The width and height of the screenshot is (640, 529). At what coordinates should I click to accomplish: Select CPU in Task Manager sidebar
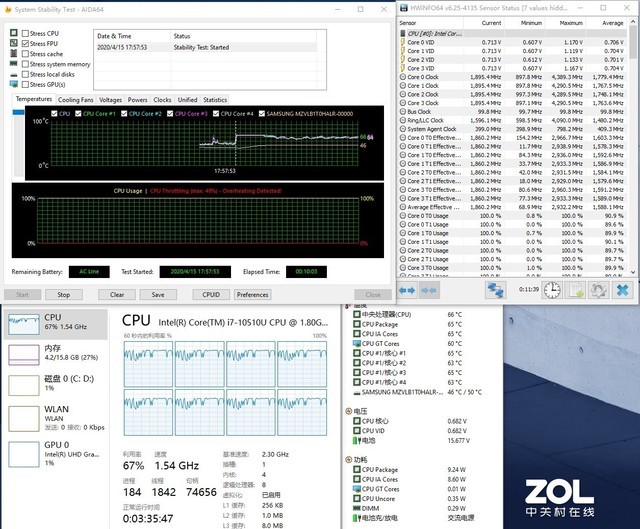[x=56, y=324]
